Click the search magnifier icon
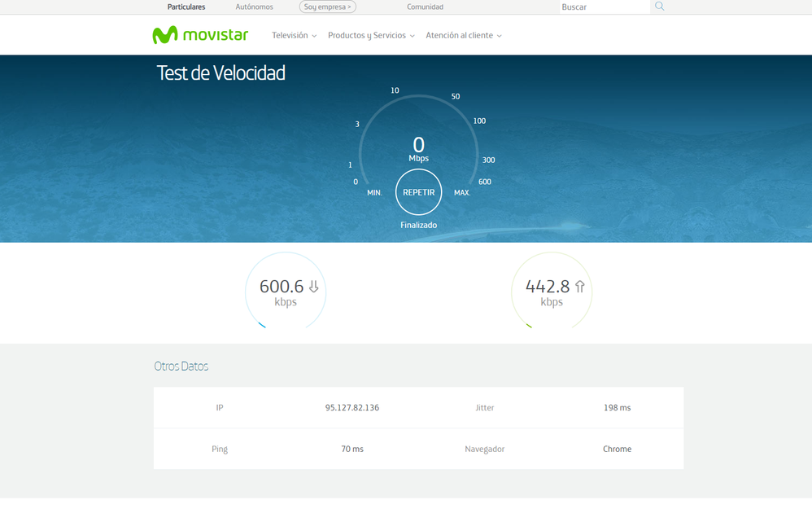The image size is (812, 509). pyautogui.click(x=660, y=7)
